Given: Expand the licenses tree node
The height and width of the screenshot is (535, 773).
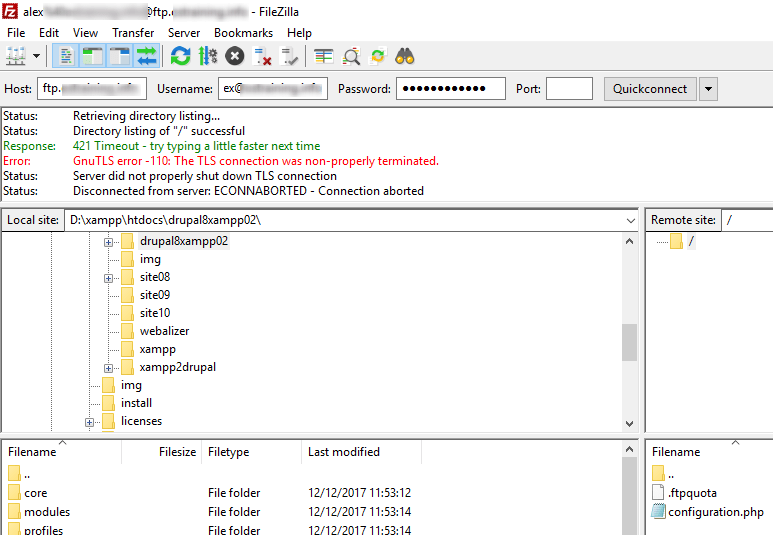Looking at the screenshot, I should tap(89, 422).
